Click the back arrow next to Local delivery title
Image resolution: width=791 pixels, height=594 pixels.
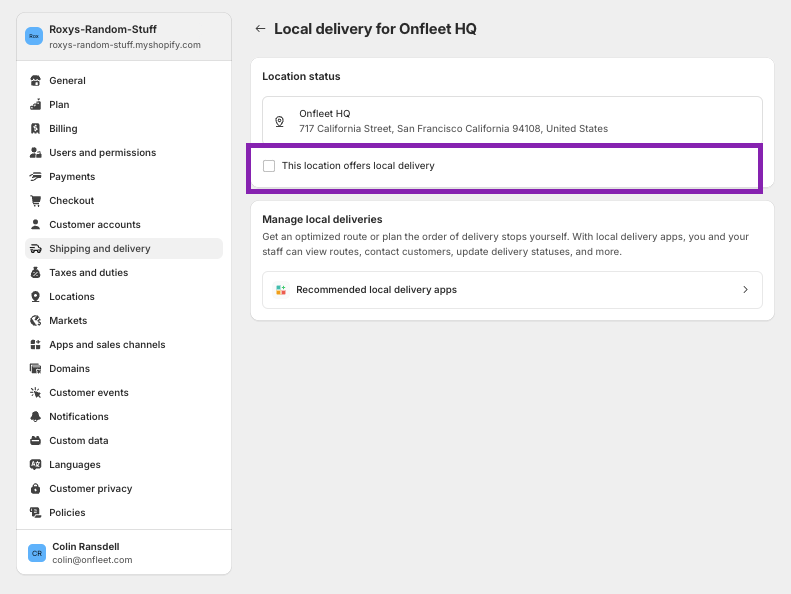pos(260,29)
